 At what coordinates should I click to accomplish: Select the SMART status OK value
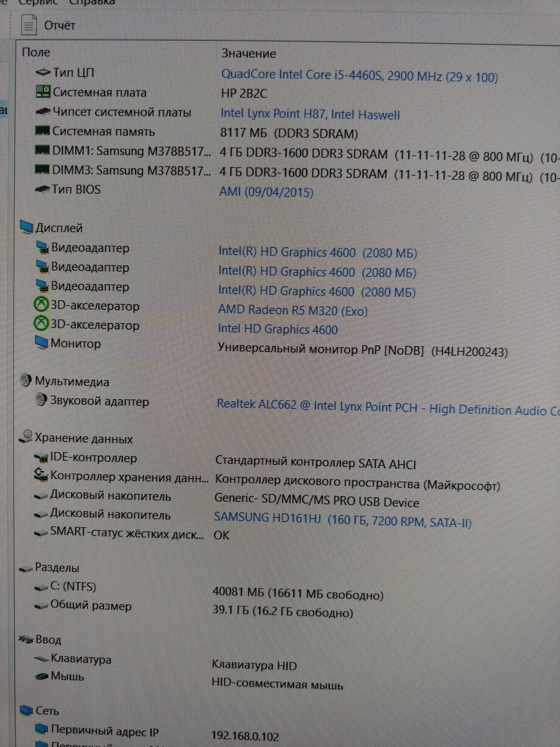pos(221,535)
